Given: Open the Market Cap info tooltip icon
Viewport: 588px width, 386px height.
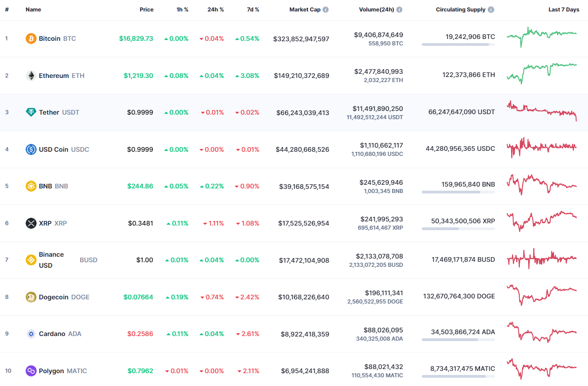Looking at the screenshot, I should (x=325, y=9).
